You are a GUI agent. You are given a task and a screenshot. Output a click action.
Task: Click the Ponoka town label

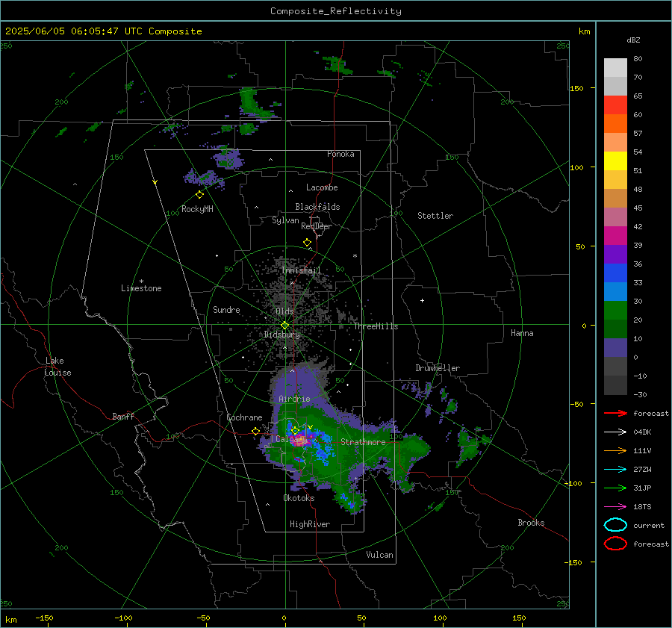[340, 154]
